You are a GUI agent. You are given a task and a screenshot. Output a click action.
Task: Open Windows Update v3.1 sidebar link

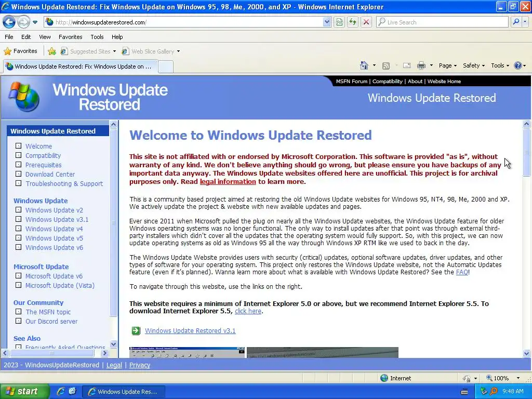57,220
